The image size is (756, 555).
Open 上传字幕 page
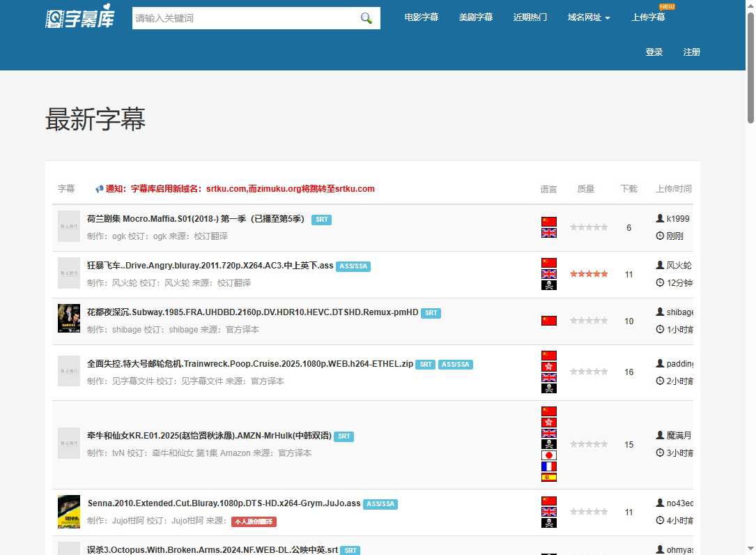tap(648, 17)
